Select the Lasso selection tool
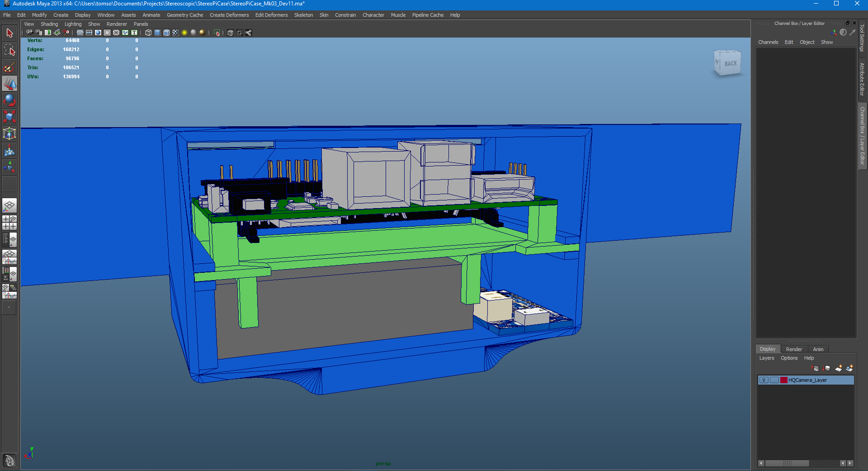Screen dimensions: 868x471 (9, 50)
